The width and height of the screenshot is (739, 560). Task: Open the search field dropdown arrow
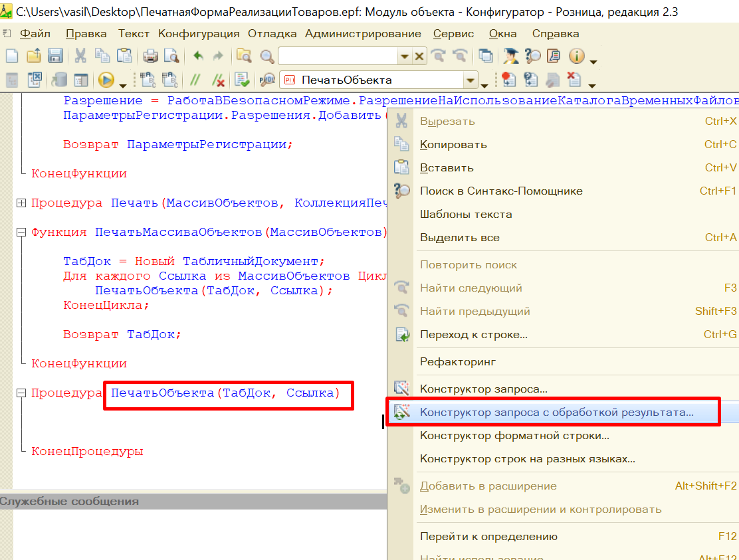click(x=404, y=56)
